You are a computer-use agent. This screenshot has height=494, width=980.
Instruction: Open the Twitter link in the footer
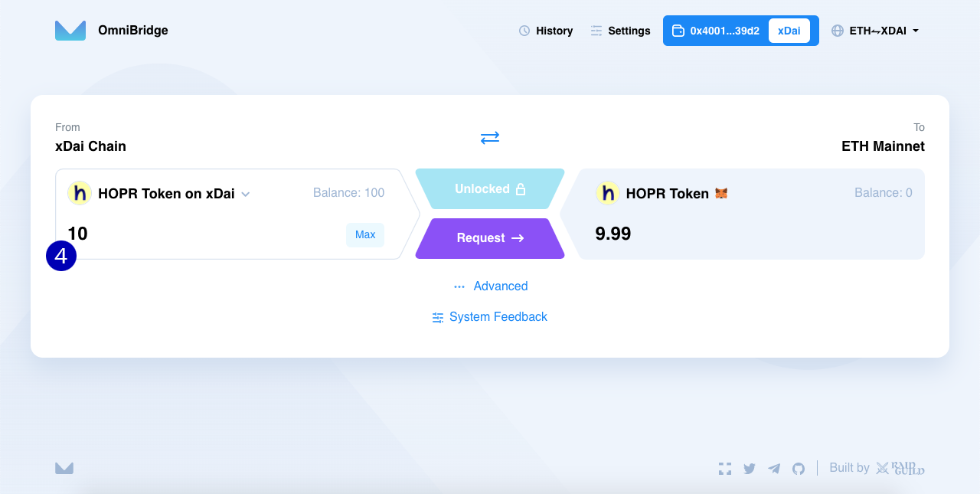tap(750, 469)
